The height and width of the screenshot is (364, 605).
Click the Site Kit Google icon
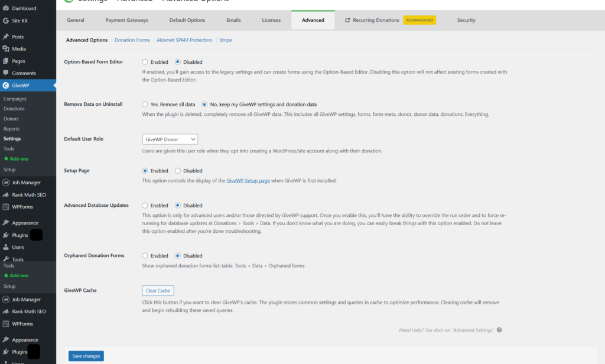pos(6,21)
